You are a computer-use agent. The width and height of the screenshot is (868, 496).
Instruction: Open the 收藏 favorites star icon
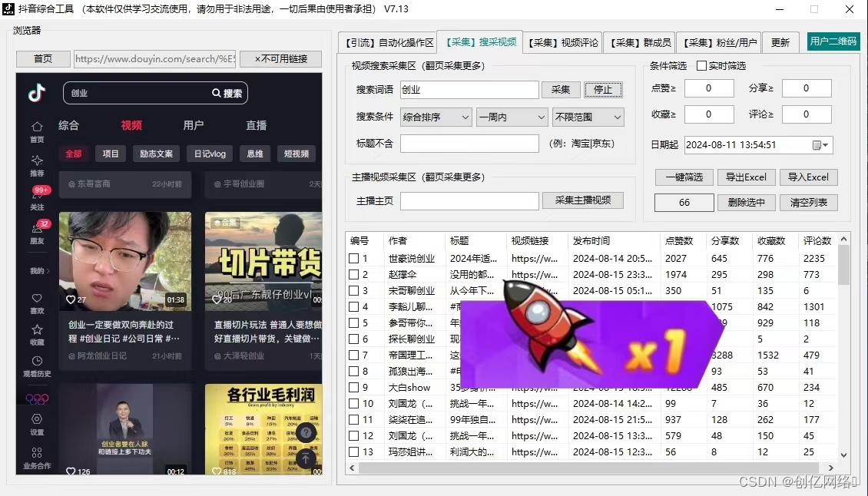pyautogui.click(x=37, y=330)
